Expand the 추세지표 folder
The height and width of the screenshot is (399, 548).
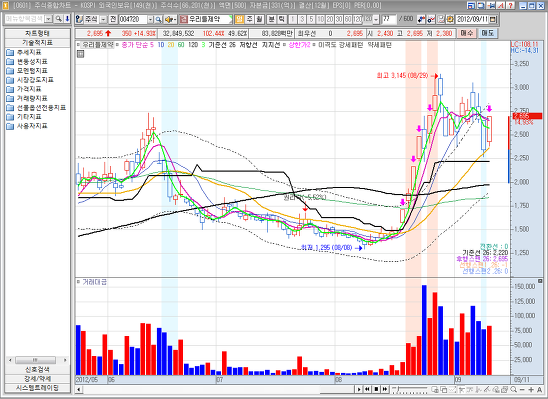tap(24, 52)
